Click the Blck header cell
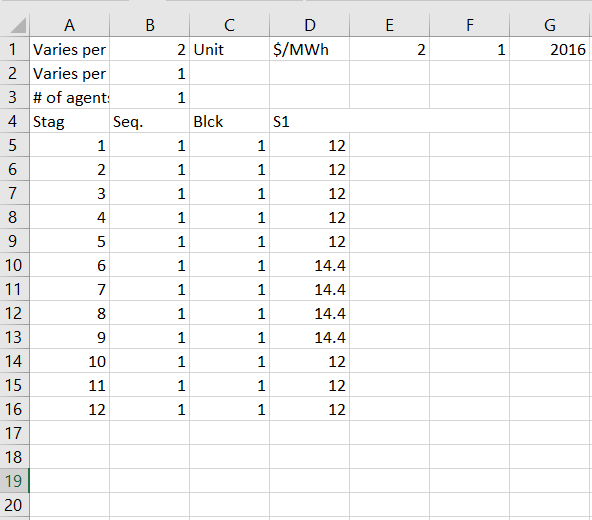Viewport: 592px width, 520px height. (230, 121)
